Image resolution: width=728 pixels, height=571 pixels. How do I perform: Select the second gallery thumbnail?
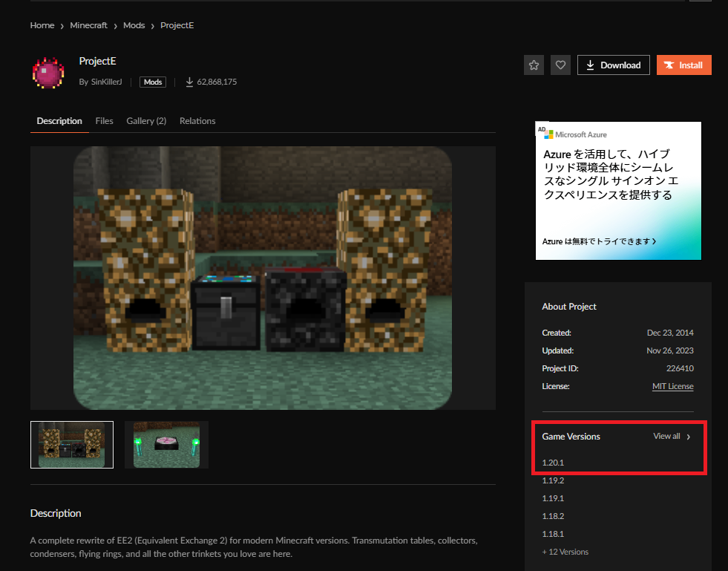click(x=167, y=445)
